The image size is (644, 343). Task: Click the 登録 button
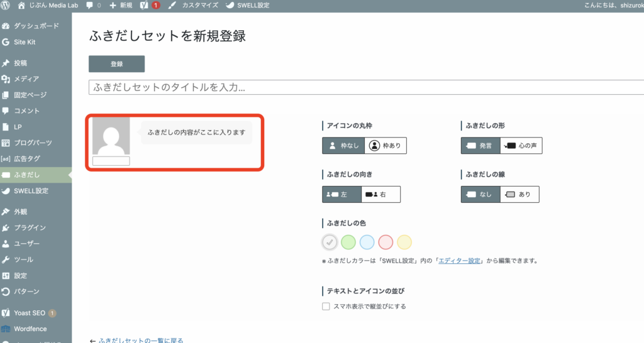point(116,64)
